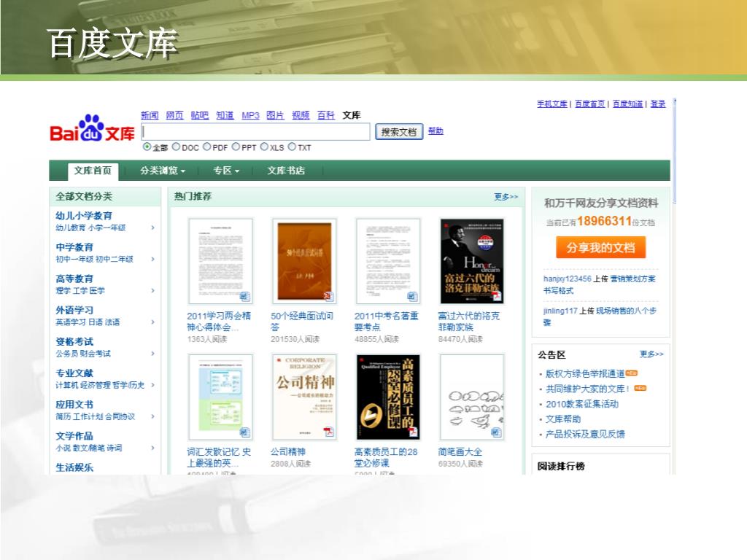Open the 高素质员工的28堂必修课 cover thumbnail
The image size is (747, 560).
click(x=388, y=397)
